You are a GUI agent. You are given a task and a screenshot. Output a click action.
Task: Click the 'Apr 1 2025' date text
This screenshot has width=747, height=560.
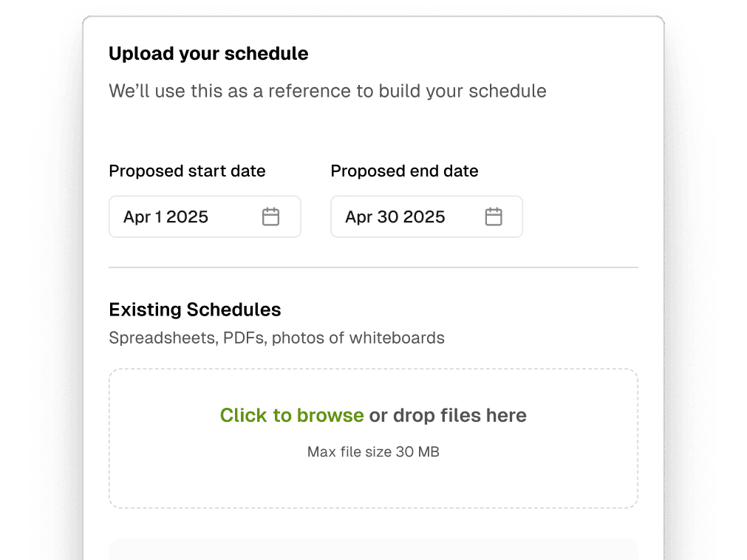[x=166, y=216]
